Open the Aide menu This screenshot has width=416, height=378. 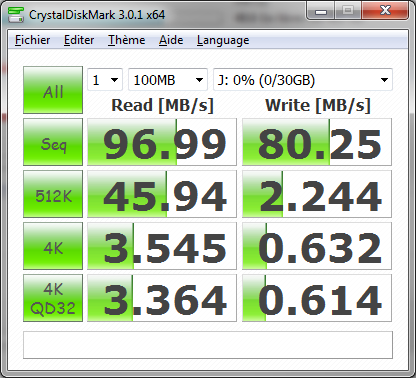[171, 40]
